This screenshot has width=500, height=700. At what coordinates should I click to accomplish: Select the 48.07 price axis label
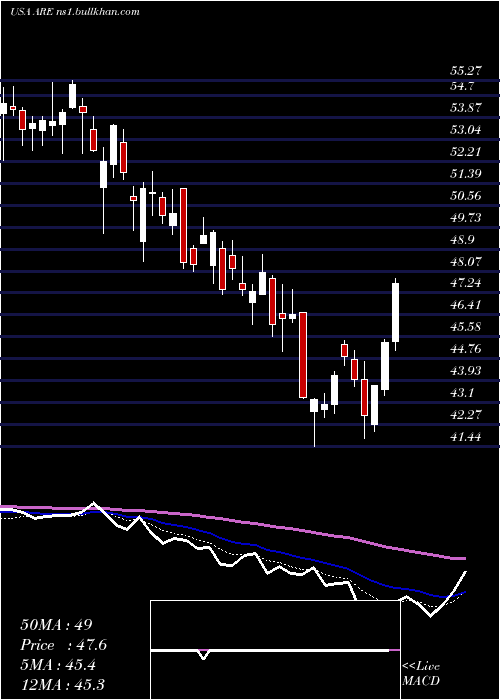pyautogui.click(x=466, y=261)
